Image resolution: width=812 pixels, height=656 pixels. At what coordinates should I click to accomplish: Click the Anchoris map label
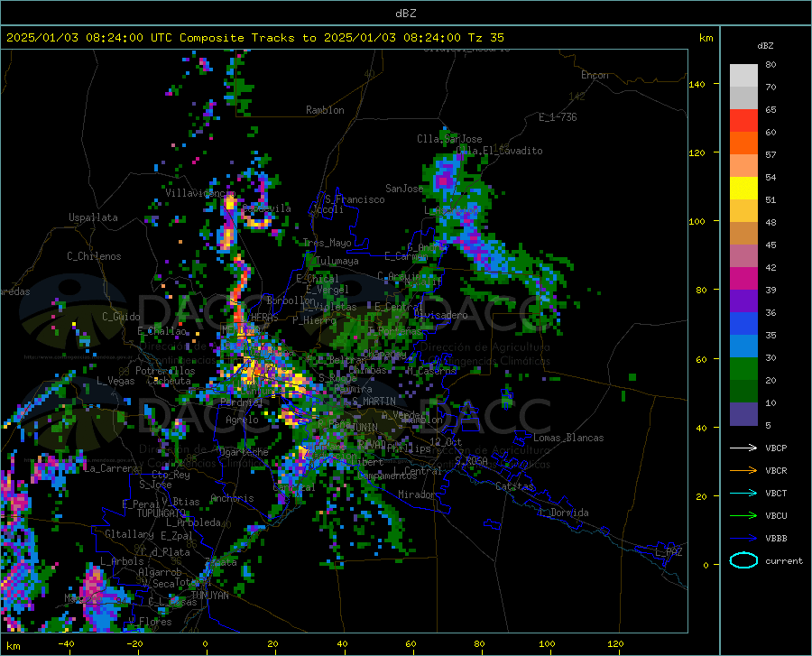point(232,499)
